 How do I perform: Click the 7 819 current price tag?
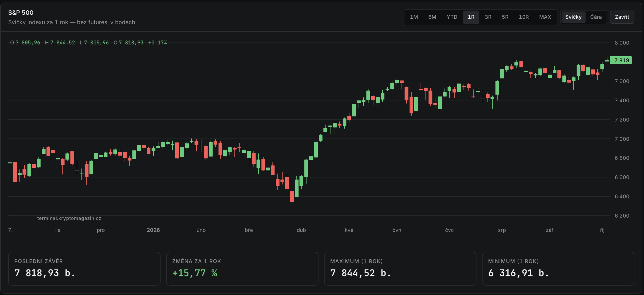click(x=621, y=60)
